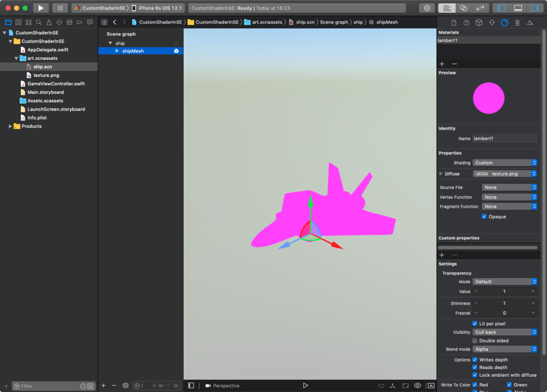The image size is (547, 392).
Task: Expand the Diffuse property disclosure triangle
Action: click(441, 174)
